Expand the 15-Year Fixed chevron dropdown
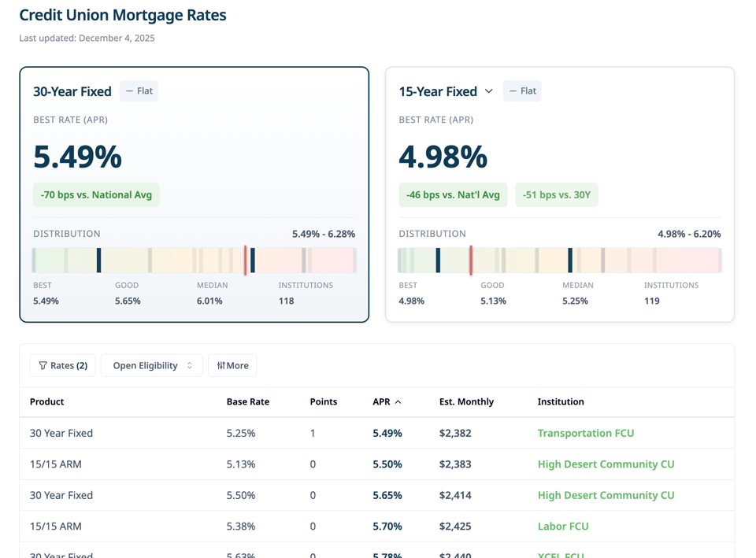Image resolution: width=756 pixels, height=558 pixels. coord(489,91)
